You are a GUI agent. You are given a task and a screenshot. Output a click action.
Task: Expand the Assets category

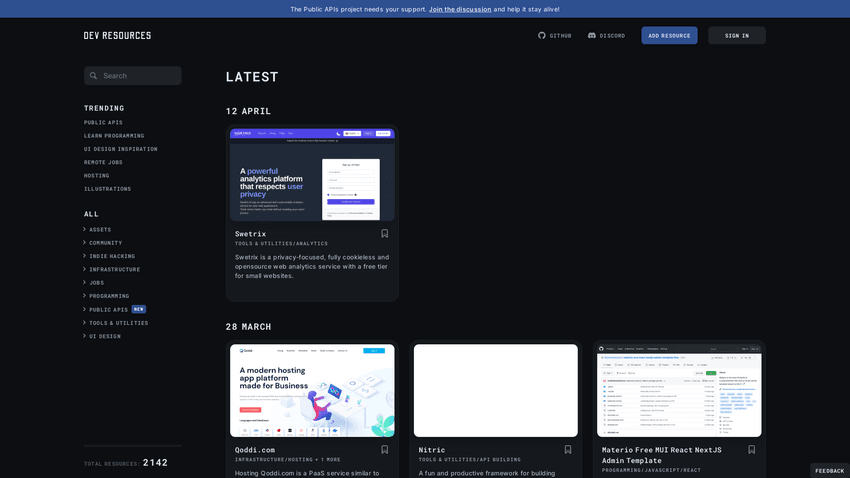click(x=85, y=229)
